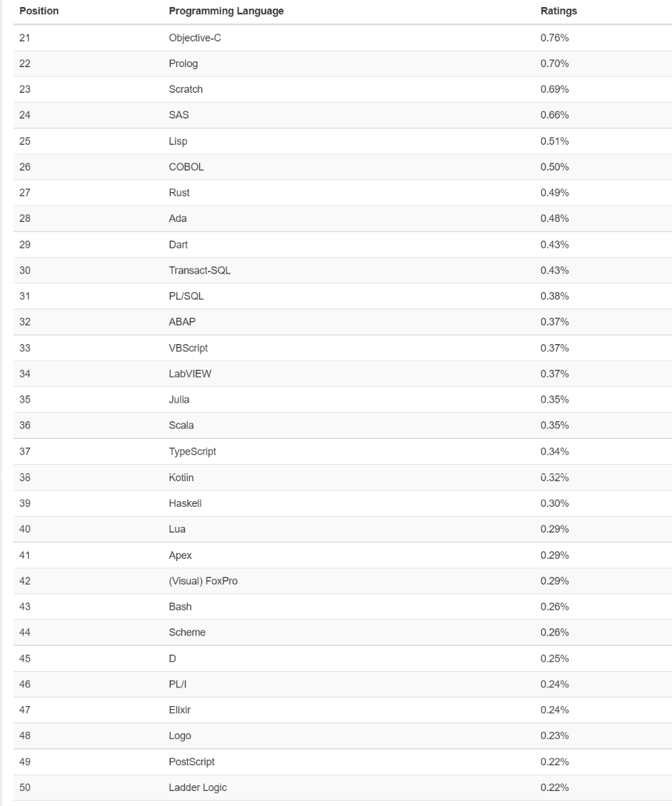The image size is (672, 806).
Task: Click the Position column header
Action: 39,11
